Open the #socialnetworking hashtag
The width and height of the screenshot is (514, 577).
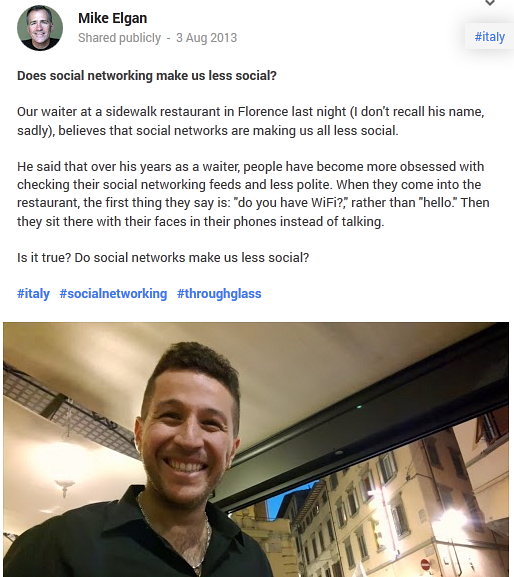click(113, 294)
